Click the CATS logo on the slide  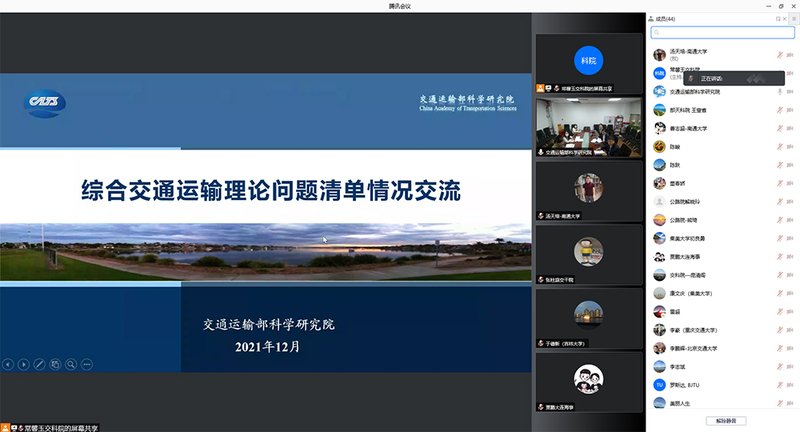click(x=45, y=104)
